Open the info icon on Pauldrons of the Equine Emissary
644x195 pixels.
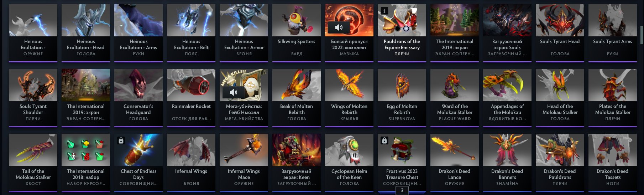pyautogui.click(x=384, y=11)
